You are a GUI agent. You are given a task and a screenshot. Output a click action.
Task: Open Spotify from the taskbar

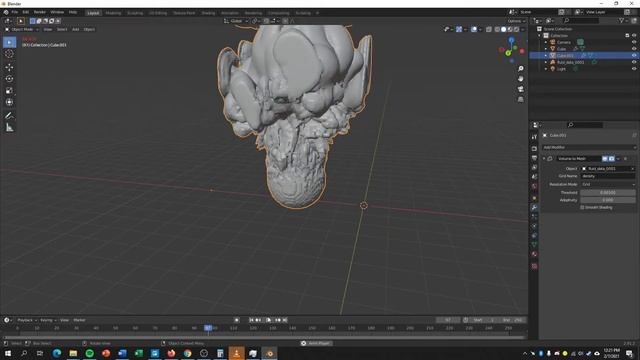pyautogui.click(x=89, y=353)
